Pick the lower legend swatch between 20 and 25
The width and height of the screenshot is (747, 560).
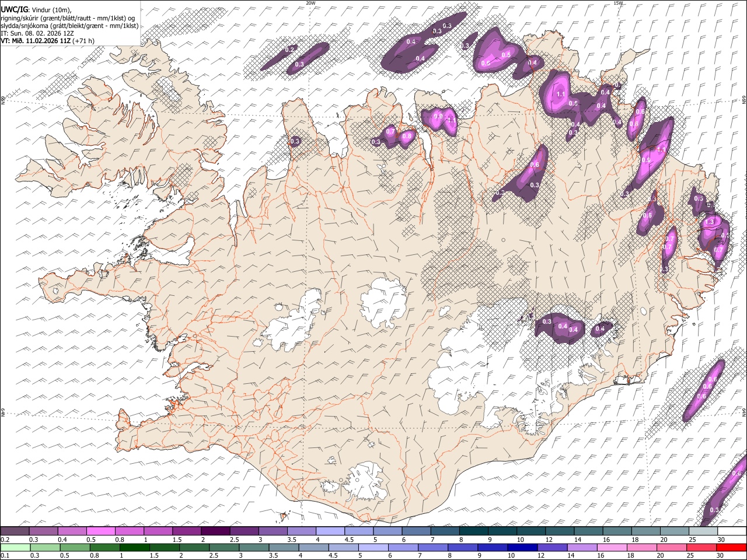[x=672, y=547]
